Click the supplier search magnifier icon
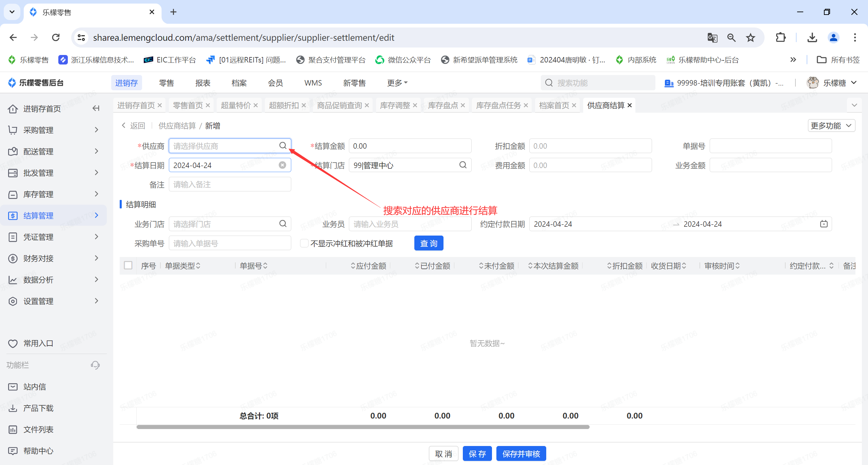 coord(283,146)
